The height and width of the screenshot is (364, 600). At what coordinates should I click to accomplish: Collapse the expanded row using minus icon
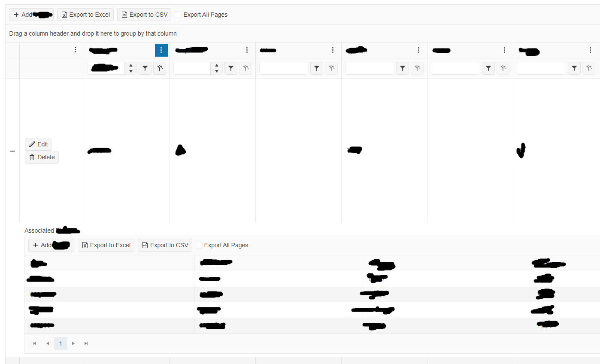[12, 151]
